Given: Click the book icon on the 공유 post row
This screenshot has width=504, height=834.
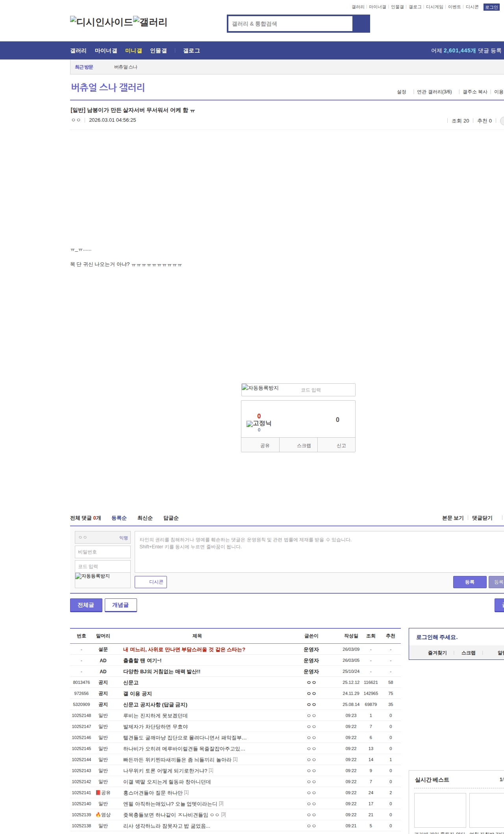Looking at the screenshot, I should pyautogui.click(x=98, y=793).
